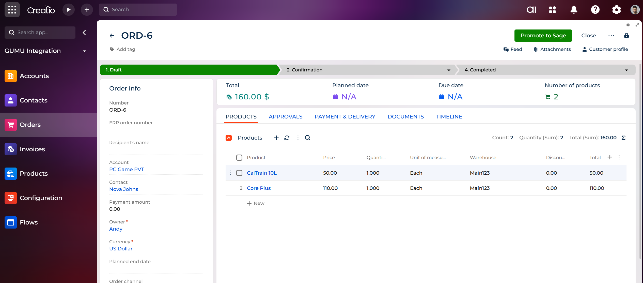Screen dimensions: 644x286
Task: Click the run process play button
Action: pos(69,10)
